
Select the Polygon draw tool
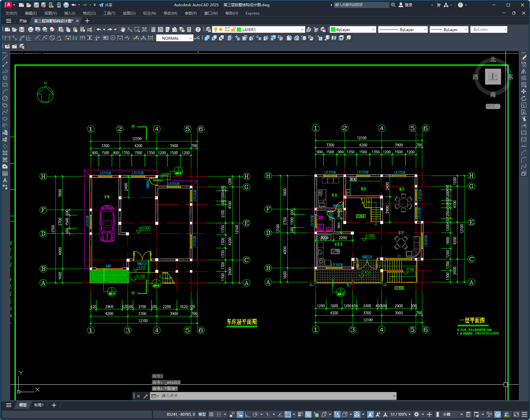point(5,78)
